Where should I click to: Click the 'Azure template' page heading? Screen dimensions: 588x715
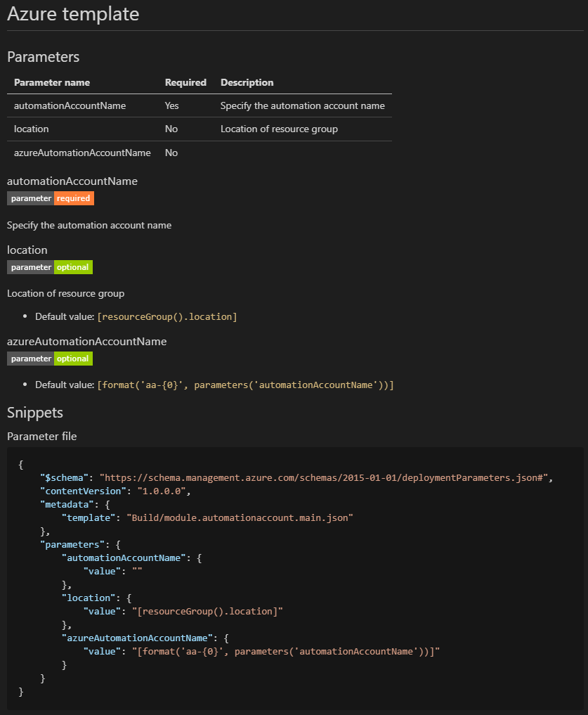click(x=73, y=14)
